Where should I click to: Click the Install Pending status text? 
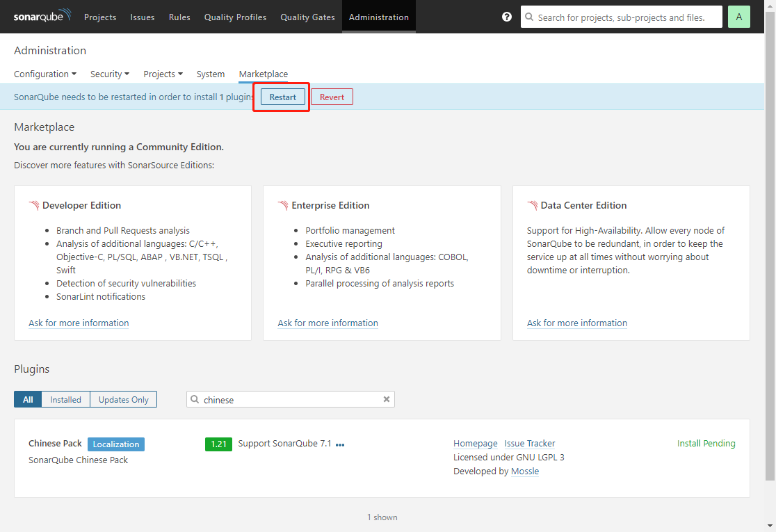point(706,444)
